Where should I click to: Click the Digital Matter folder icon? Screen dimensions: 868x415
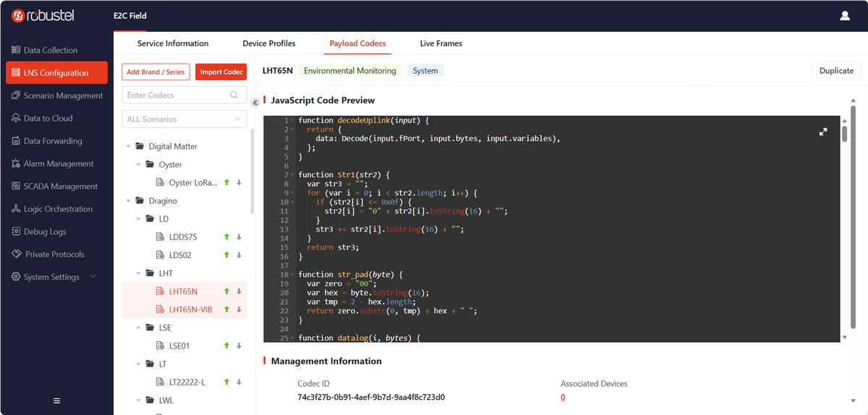point(140,146)
